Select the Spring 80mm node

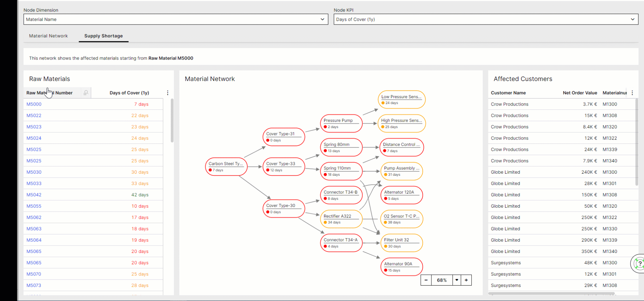[341, 147]
